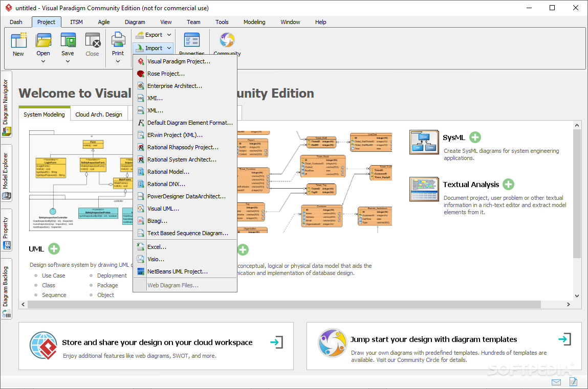Switch to the ITSM ribbon tab

tap(76, 22)
